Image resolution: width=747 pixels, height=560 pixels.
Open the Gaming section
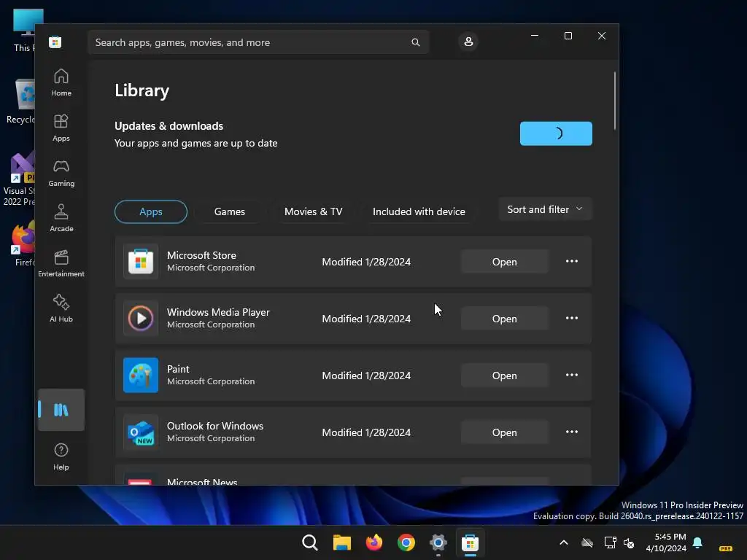click(61, 173)
